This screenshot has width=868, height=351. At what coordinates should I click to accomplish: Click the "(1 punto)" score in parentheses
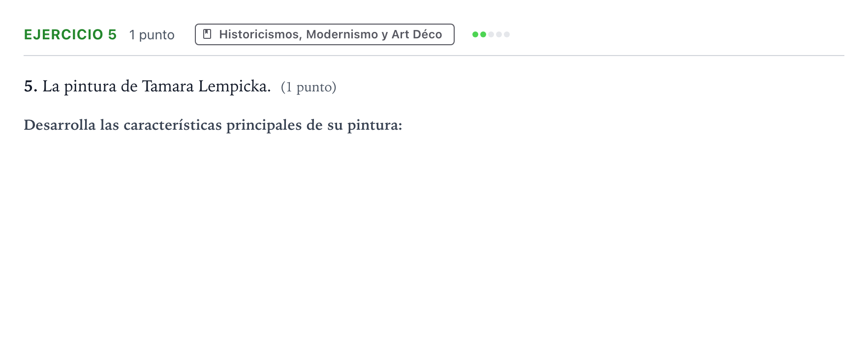(309, 87)
